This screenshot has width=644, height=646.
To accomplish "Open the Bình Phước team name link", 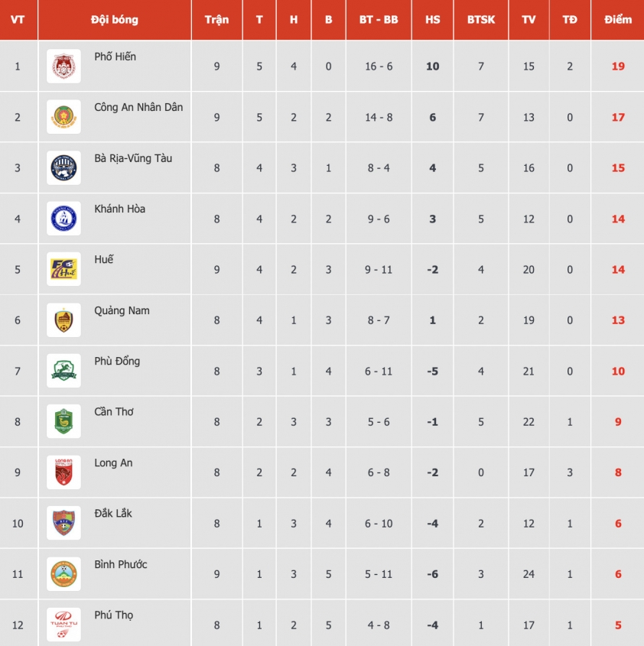I will [x=120, y=564].
